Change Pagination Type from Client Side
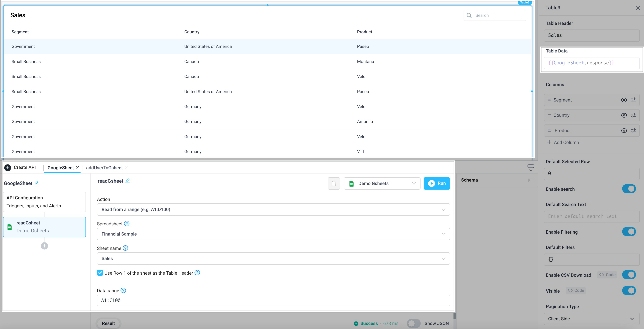This screenshot has height=329, width=644. (591, 319)
